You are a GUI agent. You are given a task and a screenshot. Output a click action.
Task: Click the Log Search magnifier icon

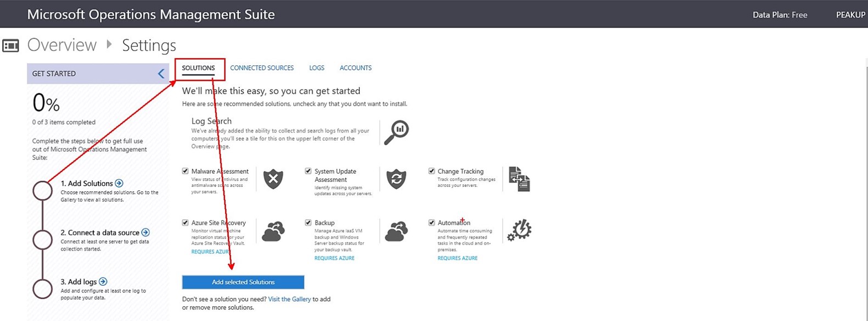click(x=396, y=132)
